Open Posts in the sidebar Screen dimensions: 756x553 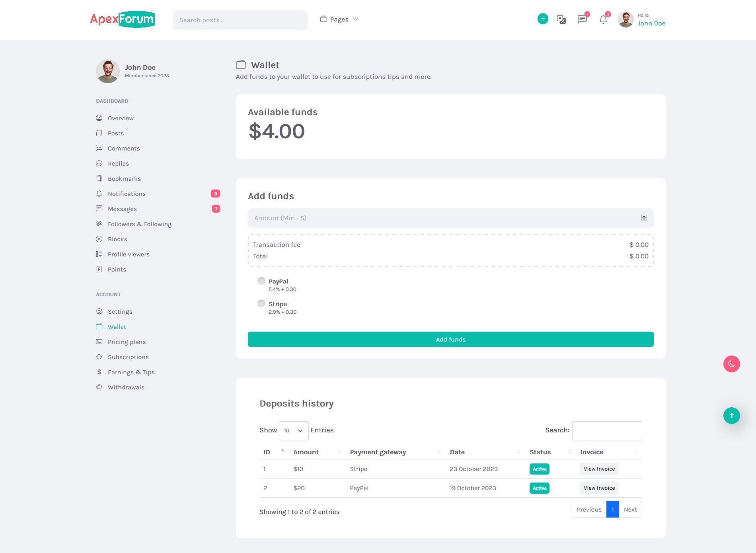[116, 133]
